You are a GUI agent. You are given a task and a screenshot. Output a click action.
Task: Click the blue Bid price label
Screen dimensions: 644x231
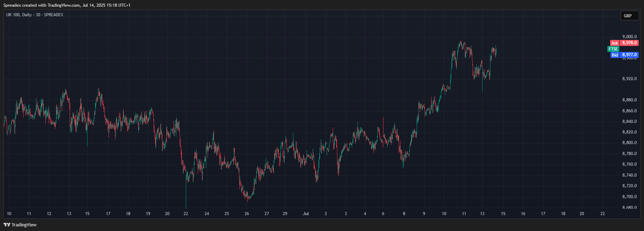click(625, 55)
